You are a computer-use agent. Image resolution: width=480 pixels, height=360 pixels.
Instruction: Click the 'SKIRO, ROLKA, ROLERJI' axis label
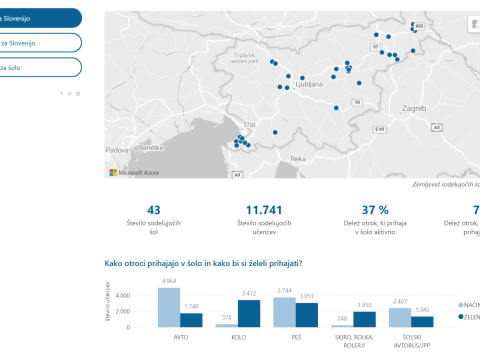354,341
